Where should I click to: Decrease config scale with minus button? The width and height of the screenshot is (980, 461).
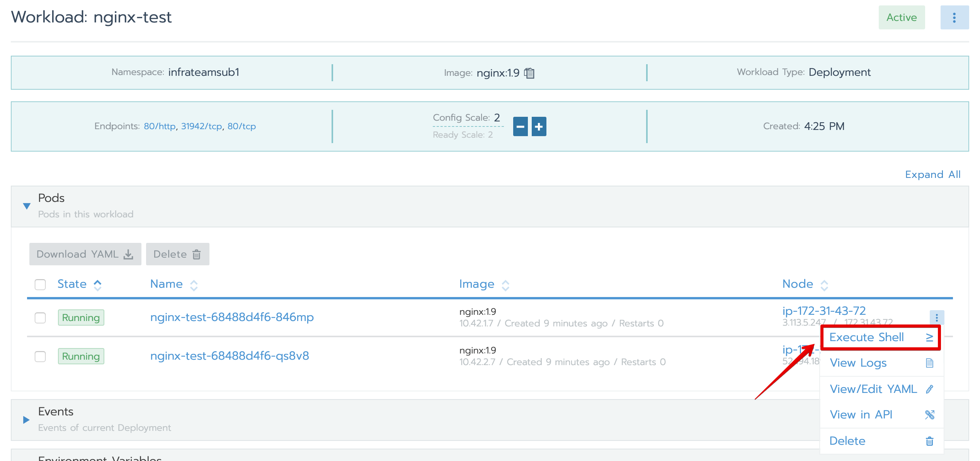tap(520, 126)
